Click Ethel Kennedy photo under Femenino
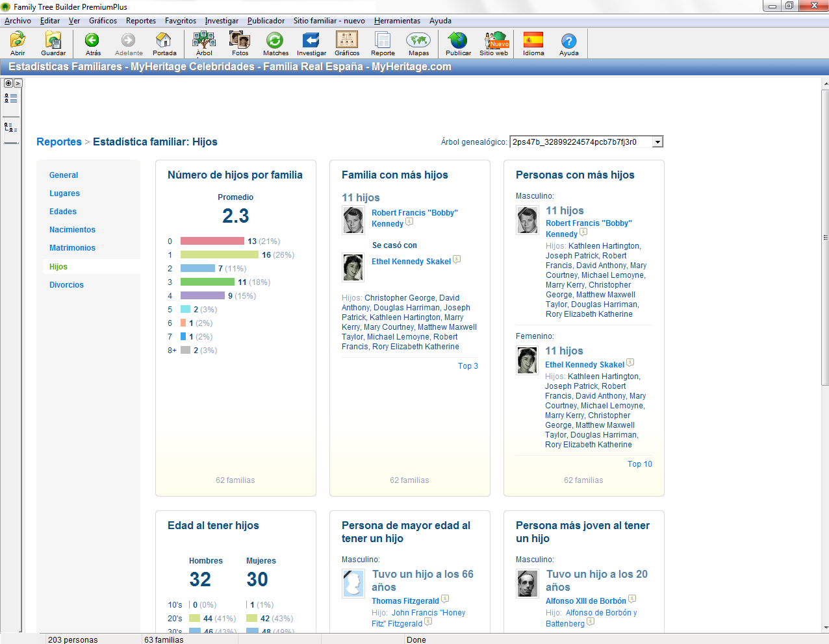 [x=528, y=360]
